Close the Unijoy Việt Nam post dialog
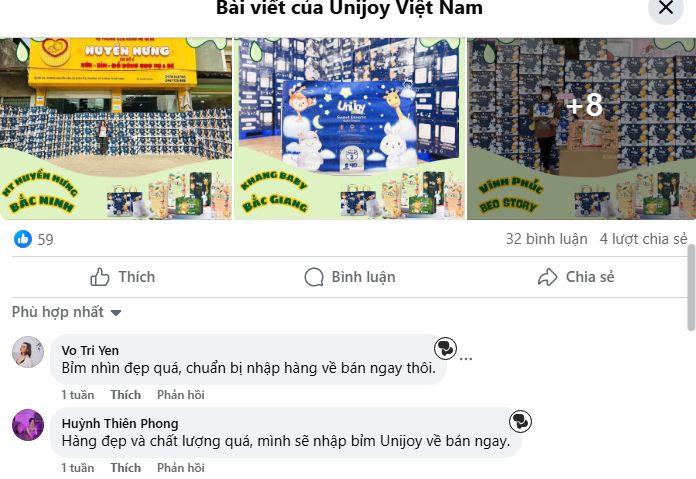 (x=665, y=8)
